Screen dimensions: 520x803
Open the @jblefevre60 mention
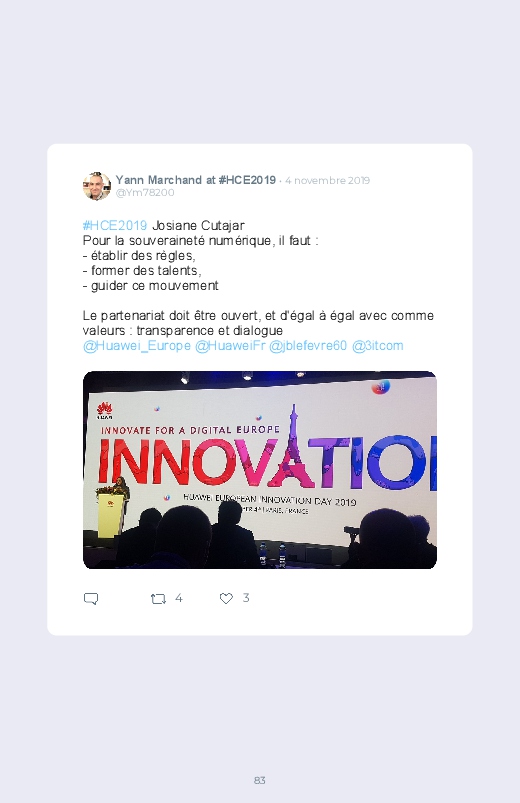click(x=308, y=346)
